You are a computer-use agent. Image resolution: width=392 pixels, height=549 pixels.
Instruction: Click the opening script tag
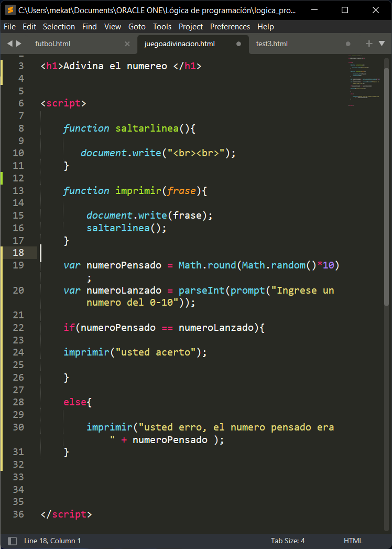pos(63,104)
